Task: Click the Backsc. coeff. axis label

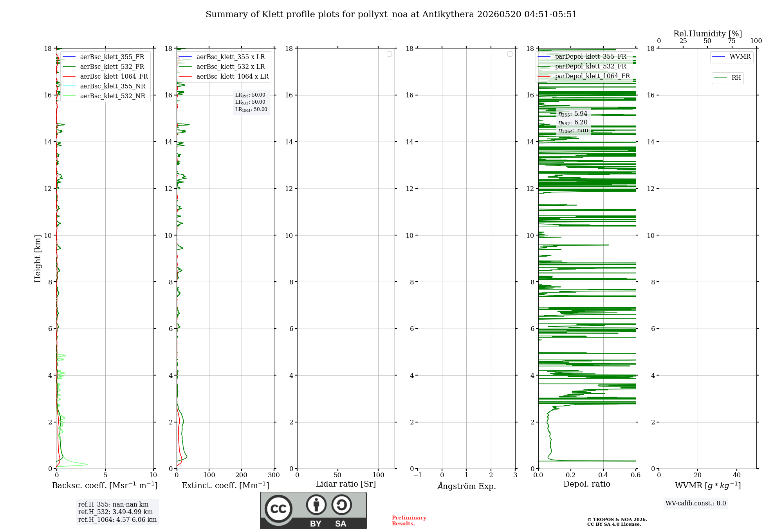Action: coord(105,485)
